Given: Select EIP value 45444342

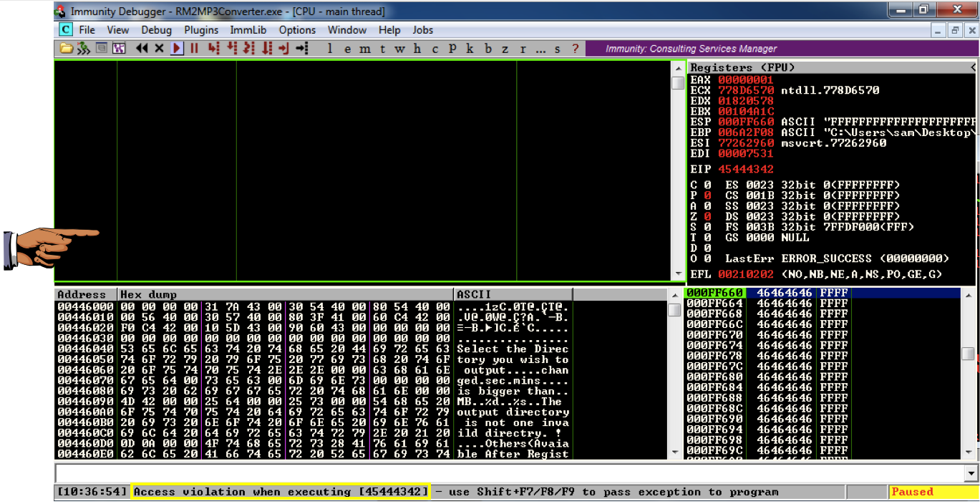Looking at the screenshot, I should (745, 169).
